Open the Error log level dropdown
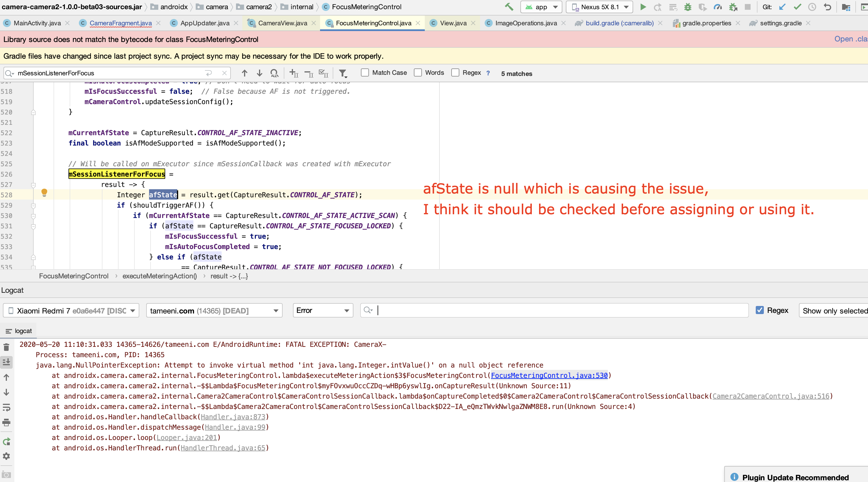Viewport: 868px width, 482px height. coord(323,311)
